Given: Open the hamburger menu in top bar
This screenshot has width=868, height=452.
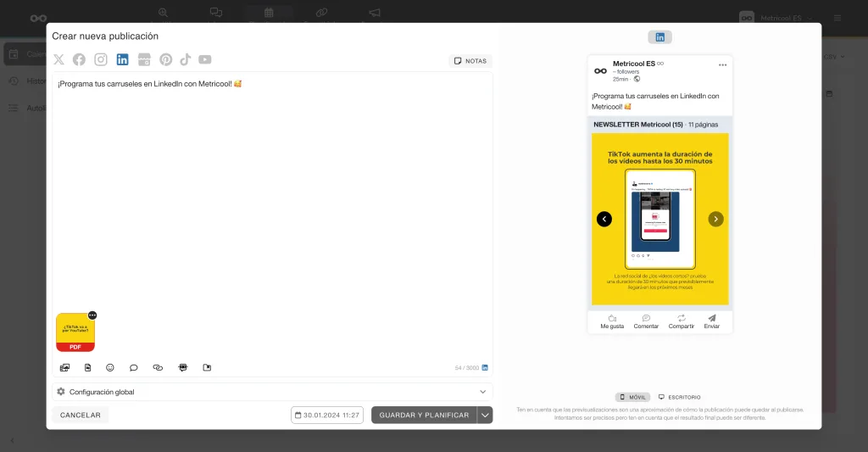Looking at the screenshot, I should (x=837, y=19).
